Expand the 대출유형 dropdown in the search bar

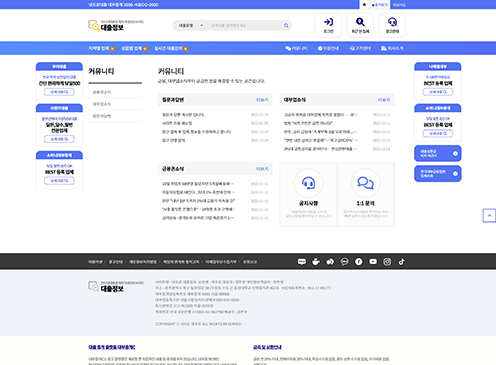[x=191, y=25]
